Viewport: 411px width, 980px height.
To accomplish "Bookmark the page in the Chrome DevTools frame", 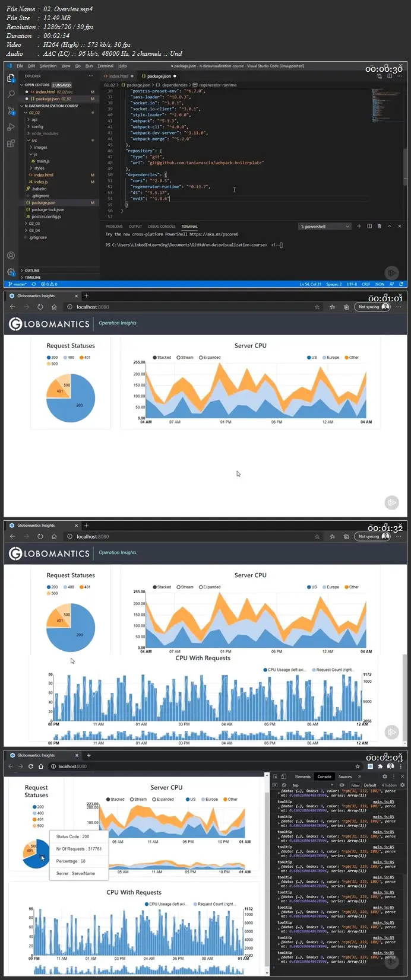I will click(359, 766).
